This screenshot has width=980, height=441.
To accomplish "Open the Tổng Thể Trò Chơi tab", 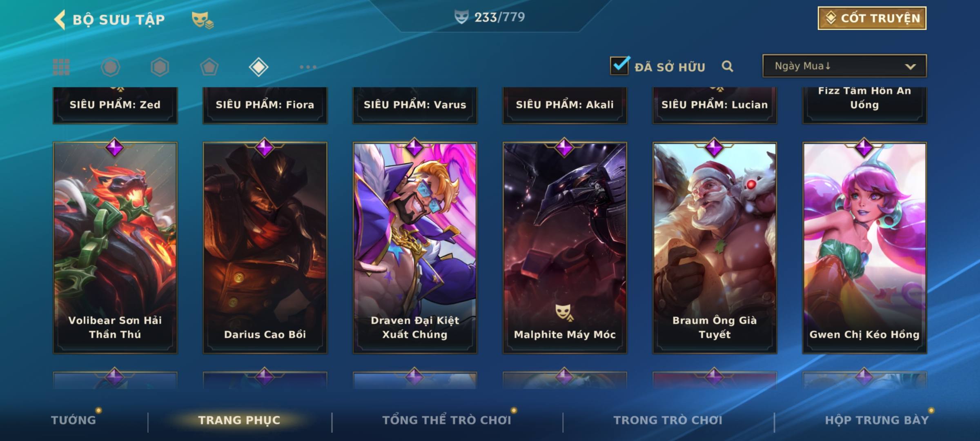I will pyautogui.click(x=447, y=420).
